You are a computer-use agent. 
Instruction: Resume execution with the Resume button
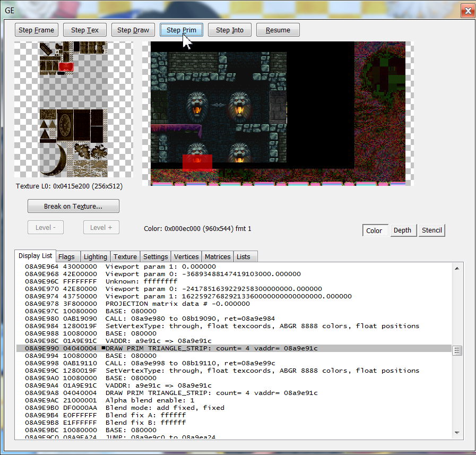[x=278, y=30]
